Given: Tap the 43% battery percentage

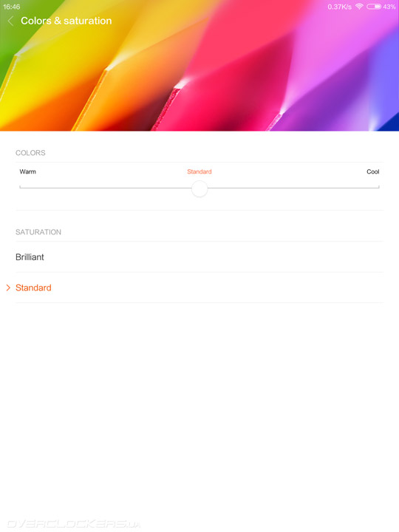Looking at the screenshot, I should [389, 7].
